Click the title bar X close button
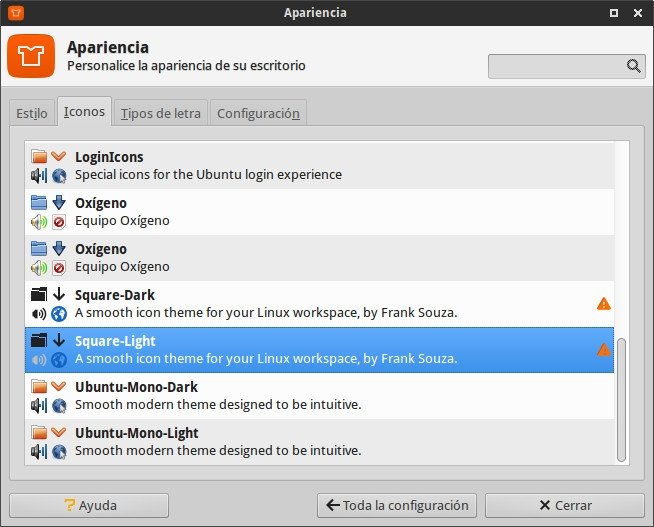This screenshot has width=654, height=527. coord(638,13)
